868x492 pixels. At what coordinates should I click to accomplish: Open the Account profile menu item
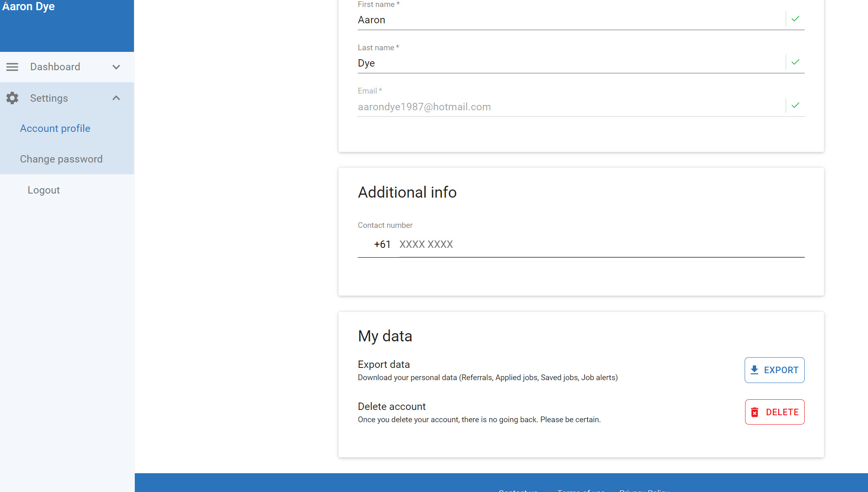(x=55, y=128)
